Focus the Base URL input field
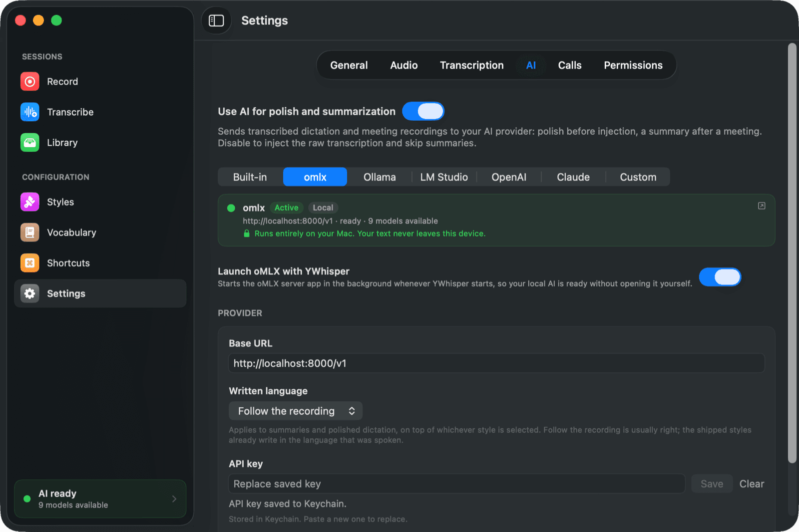799x532 pixels. pos(496,363)
